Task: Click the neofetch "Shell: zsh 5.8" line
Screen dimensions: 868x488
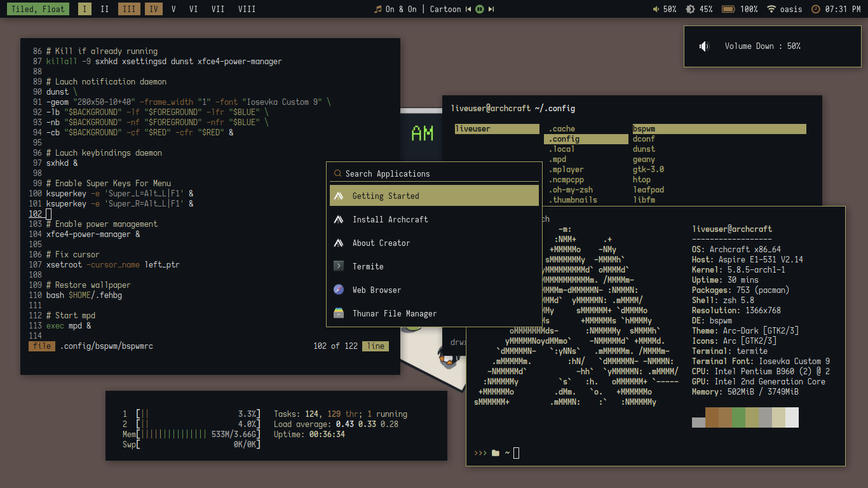Action: coord(723,301)
